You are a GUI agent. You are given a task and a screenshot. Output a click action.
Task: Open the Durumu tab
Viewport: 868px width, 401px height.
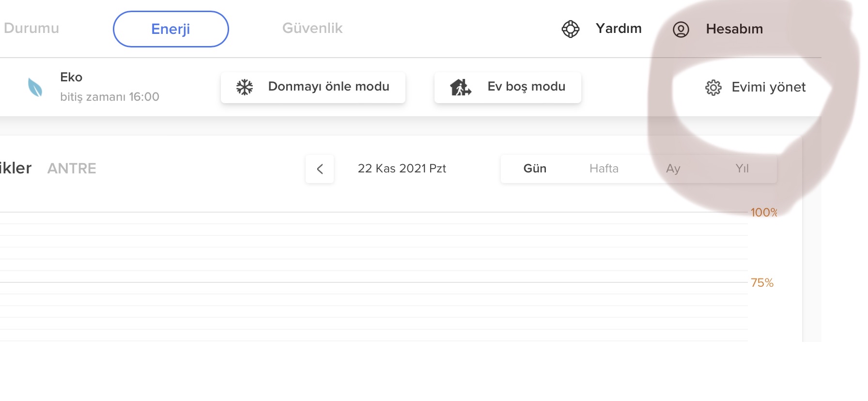(x=31, y=28)
